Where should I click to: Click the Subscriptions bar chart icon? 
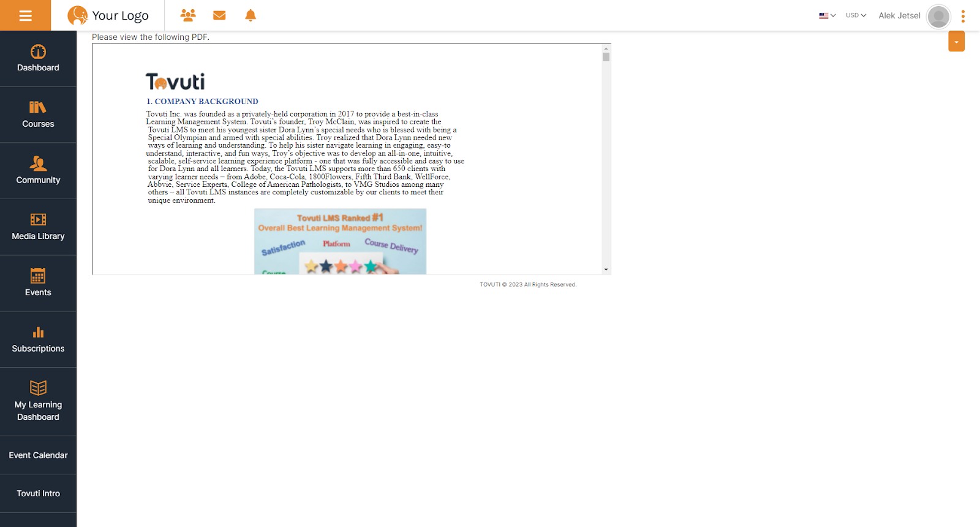pyautogui.click(x=38, y=332)
